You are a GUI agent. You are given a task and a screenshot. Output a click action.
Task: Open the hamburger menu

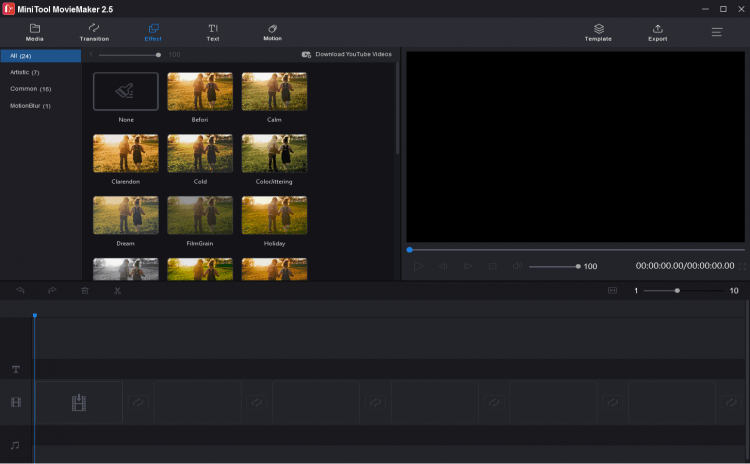click(717, 32)
